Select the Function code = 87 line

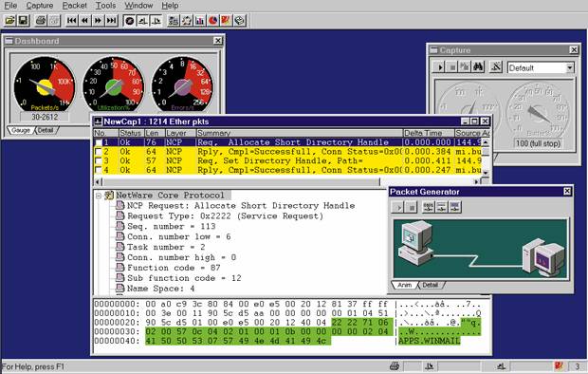174,268
